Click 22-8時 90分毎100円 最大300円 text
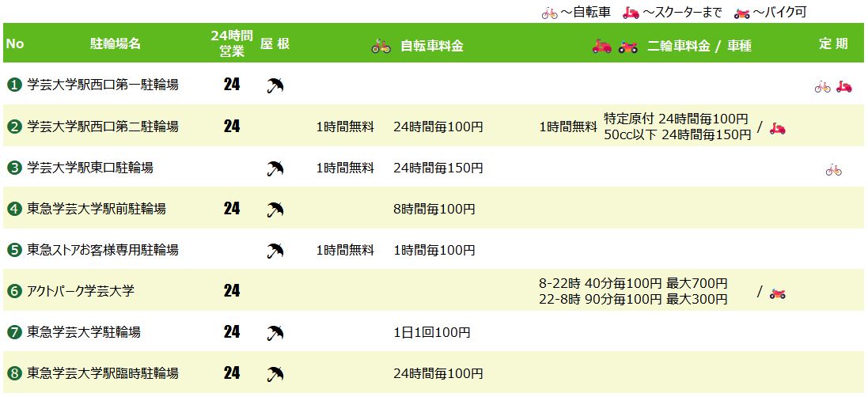This screenshot has height=397, width=868. (x=633, y=299)
